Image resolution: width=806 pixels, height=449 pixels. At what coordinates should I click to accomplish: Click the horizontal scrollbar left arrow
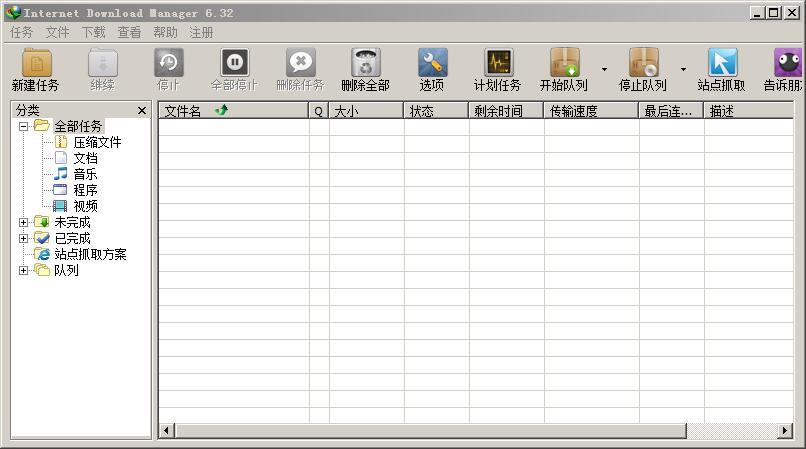(x=166, y=430)
